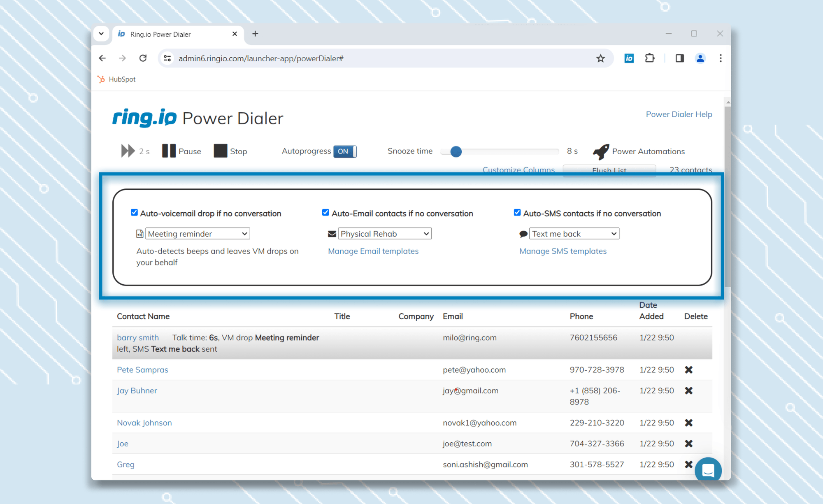Click the 7602155656 phone number
Viewport: 823px width, 504px height.
pos(593,337)
